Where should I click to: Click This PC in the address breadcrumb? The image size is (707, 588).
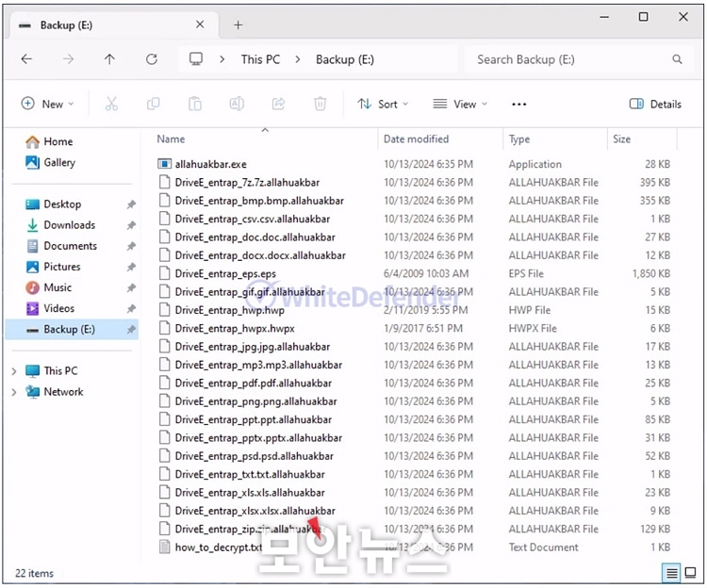(x=260, y=59)
